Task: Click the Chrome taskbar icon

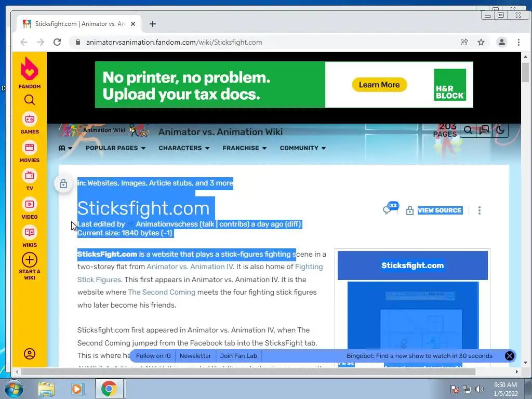Action: [109, 389]
